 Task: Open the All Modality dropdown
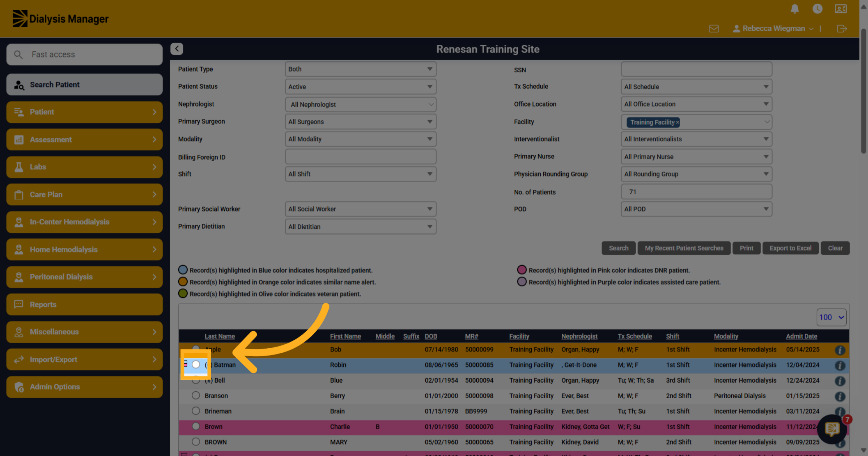[361, 139]
